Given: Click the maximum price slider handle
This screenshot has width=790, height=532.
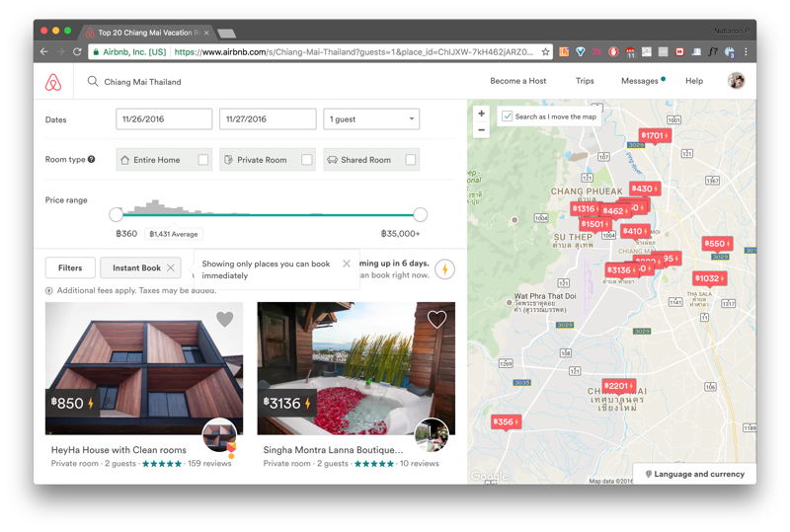Looking at the screenshot, I should click(x=421, y=214).
